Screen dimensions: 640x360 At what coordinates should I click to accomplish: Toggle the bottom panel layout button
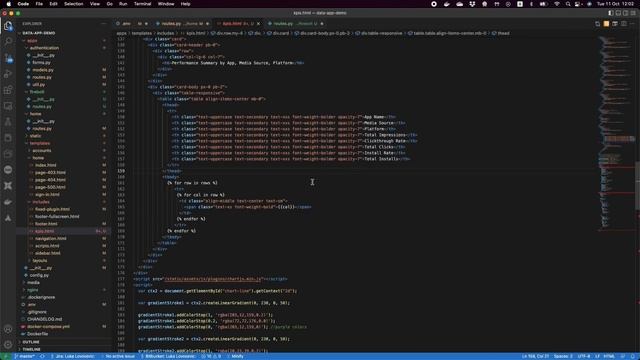click(618, 13)
